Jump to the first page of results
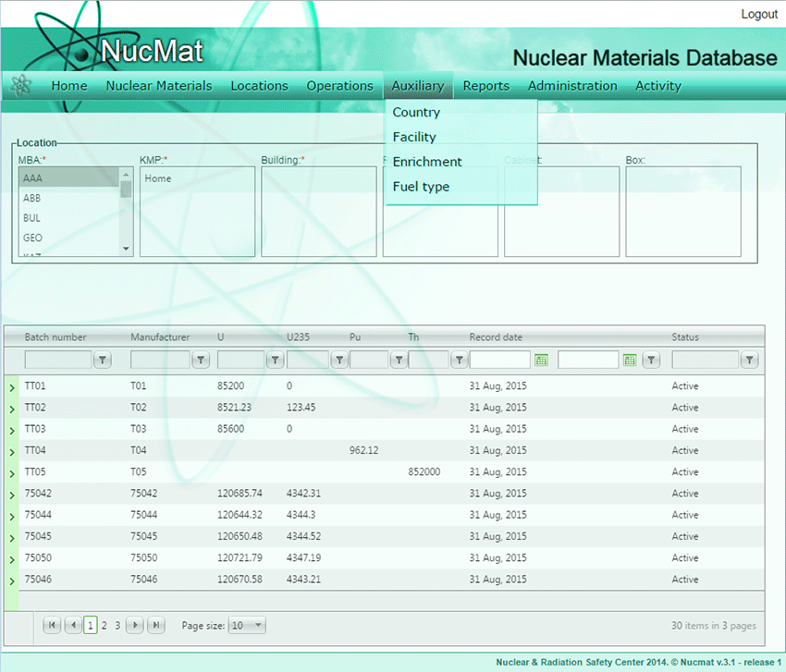 click(x=52, y=626)
